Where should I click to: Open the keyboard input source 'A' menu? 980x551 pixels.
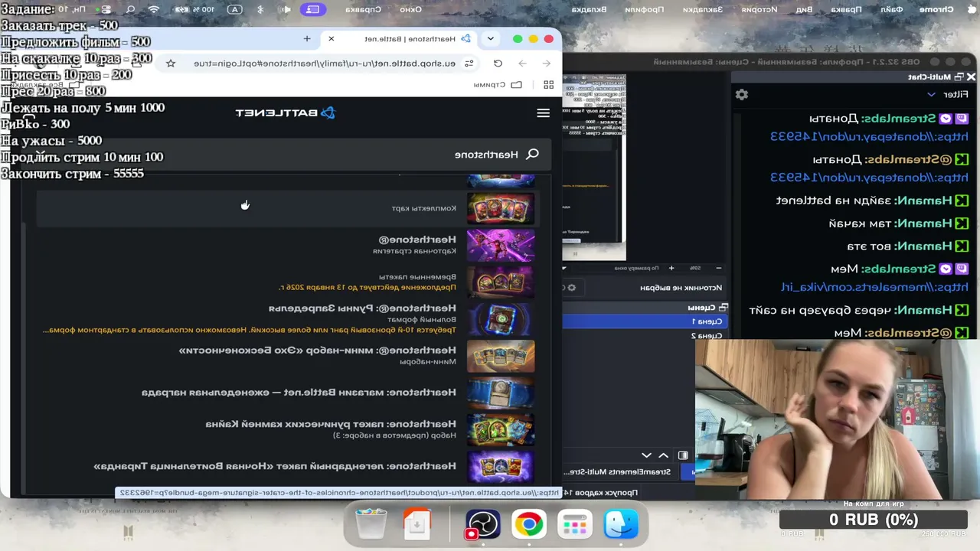pyautogui.click(x=235, y=9)
